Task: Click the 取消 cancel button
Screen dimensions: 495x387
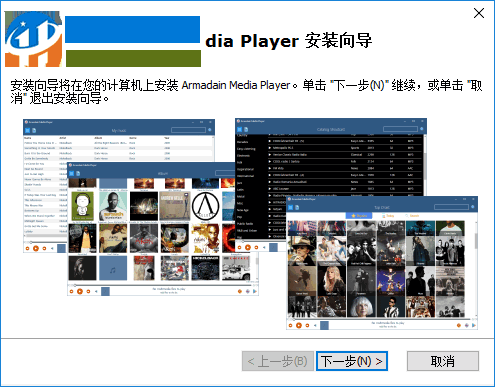Action: coord(443,361)
